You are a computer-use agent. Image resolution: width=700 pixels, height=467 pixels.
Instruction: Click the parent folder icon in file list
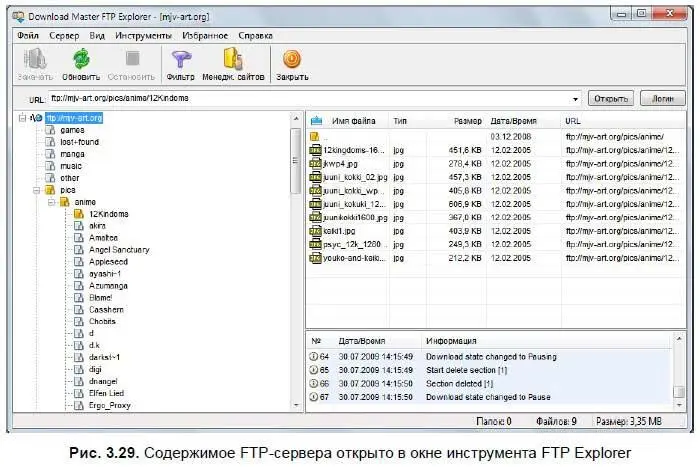tap(316, 135)
